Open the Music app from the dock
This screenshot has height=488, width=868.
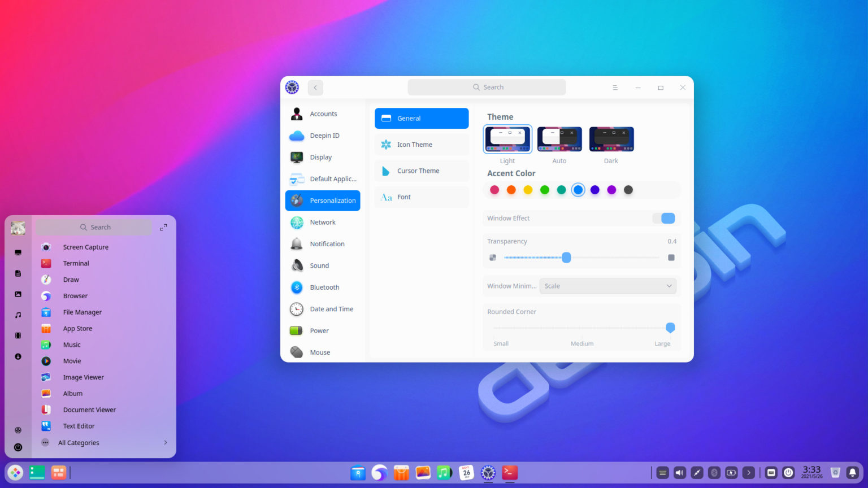(444, 473)
